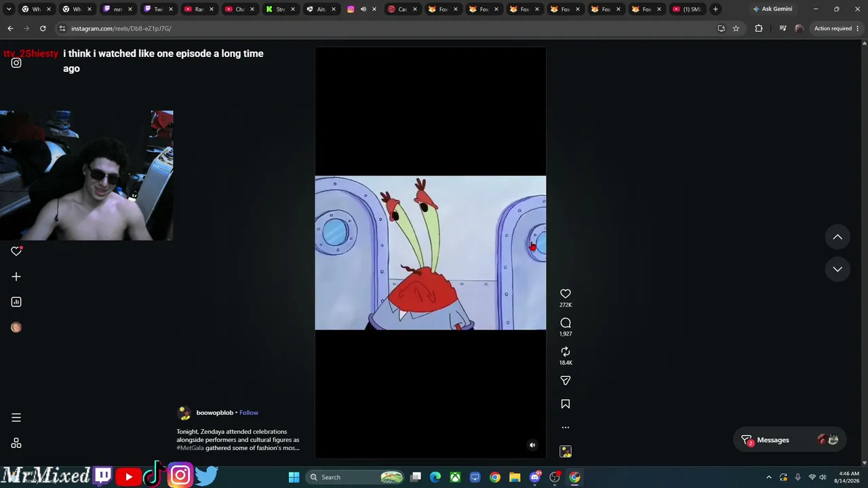
Task: Open the Chrome media control icon
Action: coord(783,28)
